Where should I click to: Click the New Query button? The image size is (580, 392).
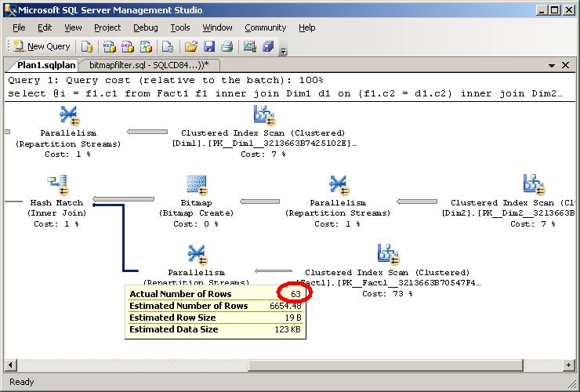point(42,46)
